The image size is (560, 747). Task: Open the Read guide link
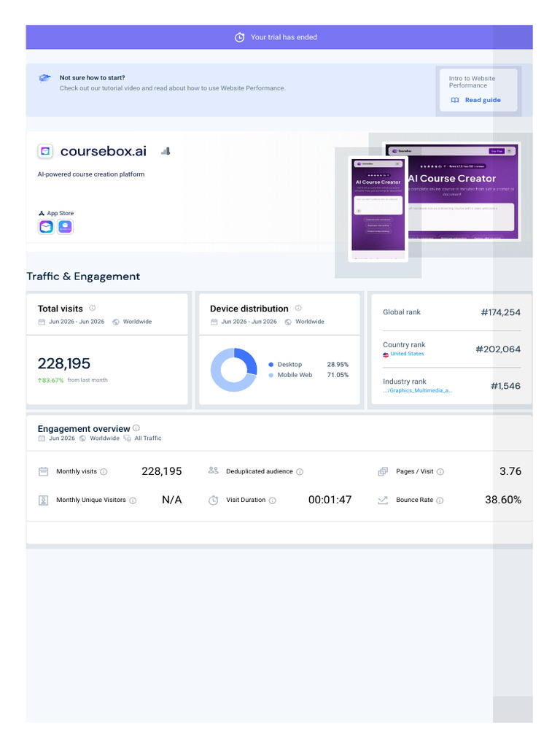483,100
